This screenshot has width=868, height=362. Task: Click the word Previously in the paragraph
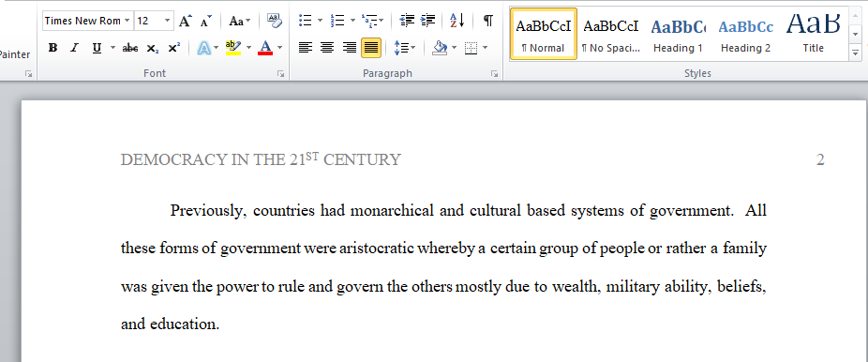[x=208, y=211]
